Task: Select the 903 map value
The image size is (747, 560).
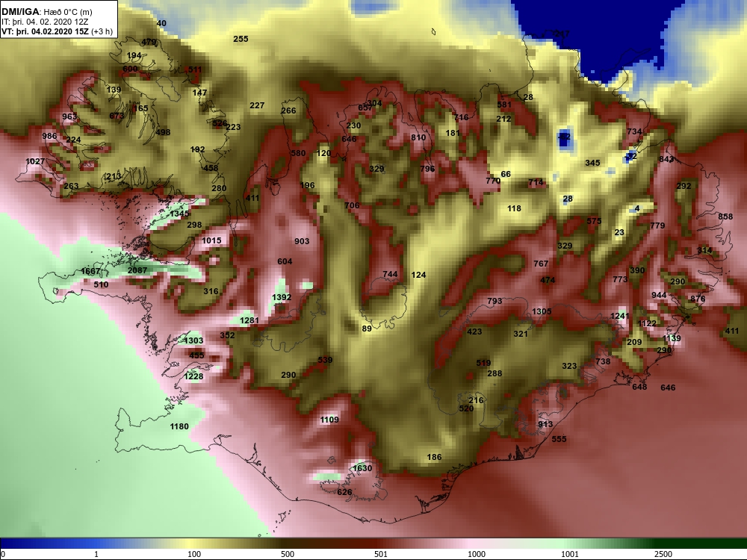Action: pos(302,241)
